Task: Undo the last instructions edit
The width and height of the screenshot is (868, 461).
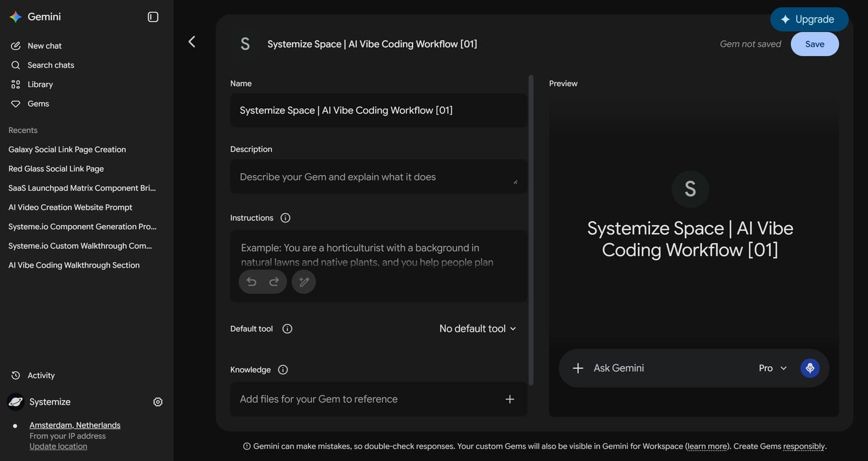Action: 251,282
